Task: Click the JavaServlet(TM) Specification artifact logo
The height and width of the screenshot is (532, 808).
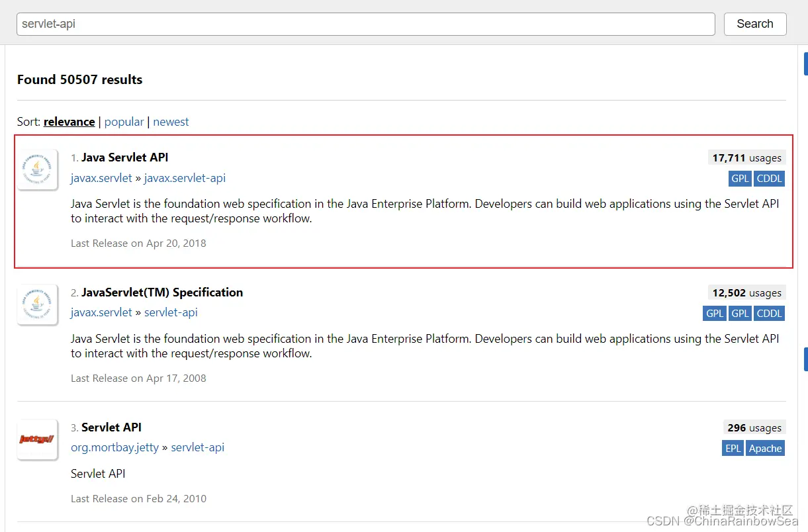Action: [x=38, y=304]
